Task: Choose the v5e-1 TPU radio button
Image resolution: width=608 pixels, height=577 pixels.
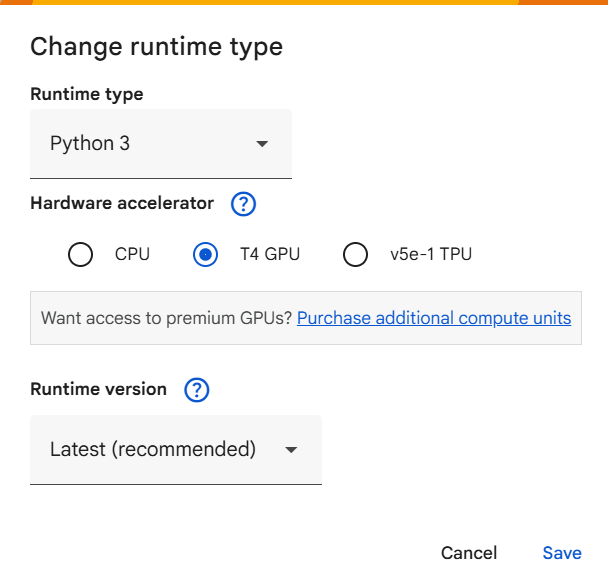Action: [x=355, y=255]
